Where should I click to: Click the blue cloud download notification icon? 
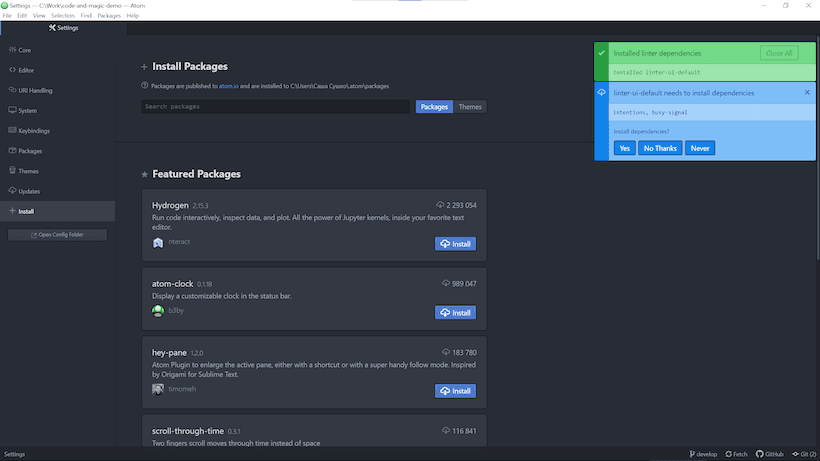tap(601, 93)
